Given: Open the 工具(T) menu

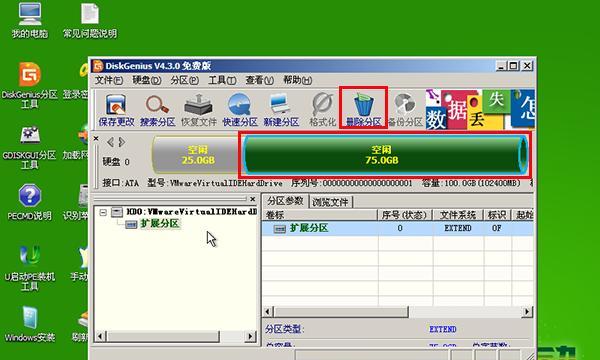Looking at the screenshot, I should tap(222, 80).
